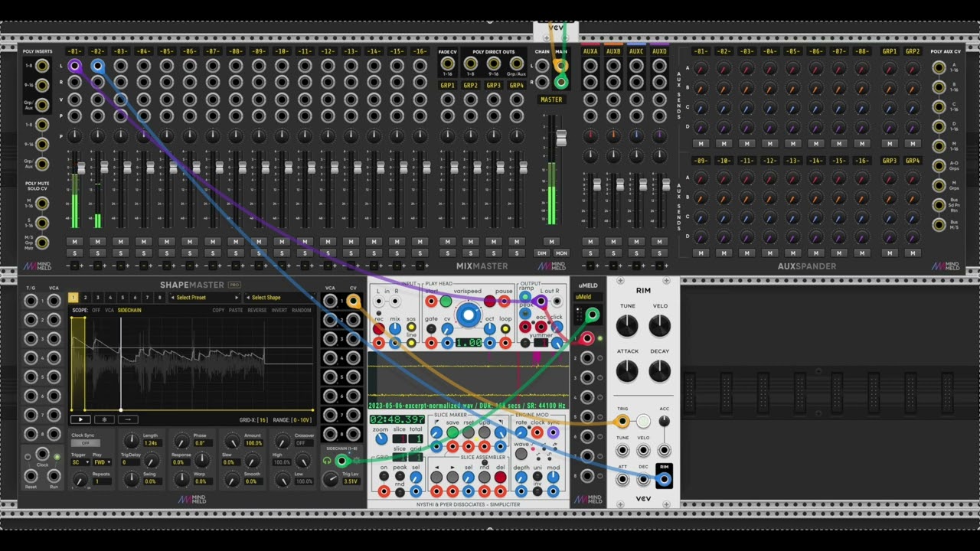Toggle the master MON mono button
The width and height of the screenshot is (980, 551).
(561, 253)
